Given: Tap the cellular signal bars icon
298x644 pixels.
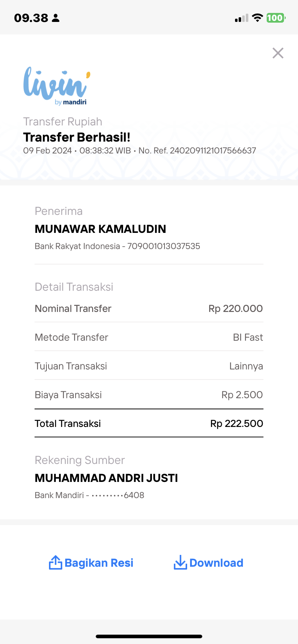Looking at the screenshot, I should (x=241, y=18).
